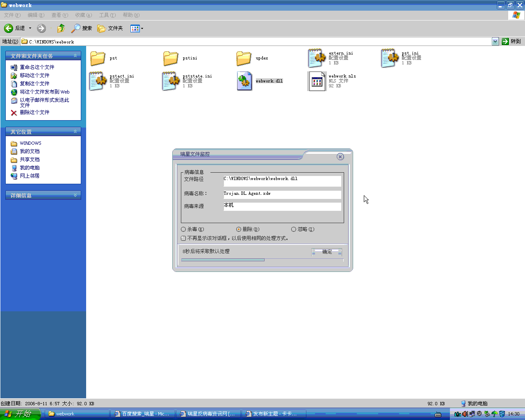Select the extern.ini file icon
Viewport: 525px width, 420px height.
tap(317, 58)
